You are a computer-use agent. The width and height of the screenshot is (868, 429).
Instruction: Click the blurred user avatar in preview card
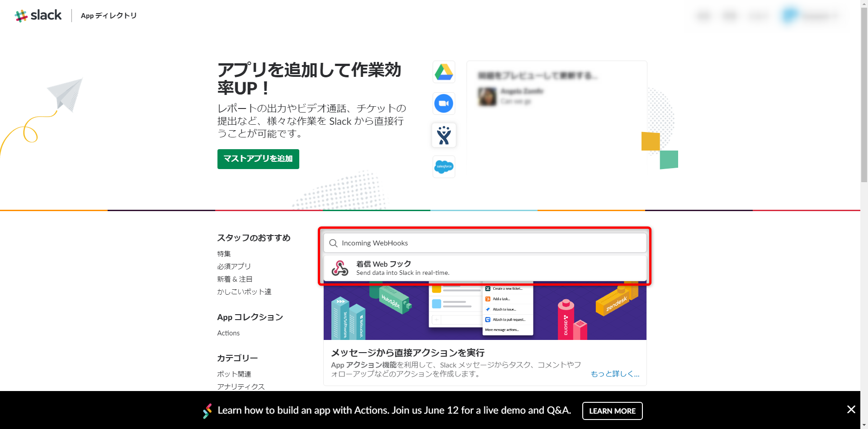pyautogui.click(x=487, y=96)
